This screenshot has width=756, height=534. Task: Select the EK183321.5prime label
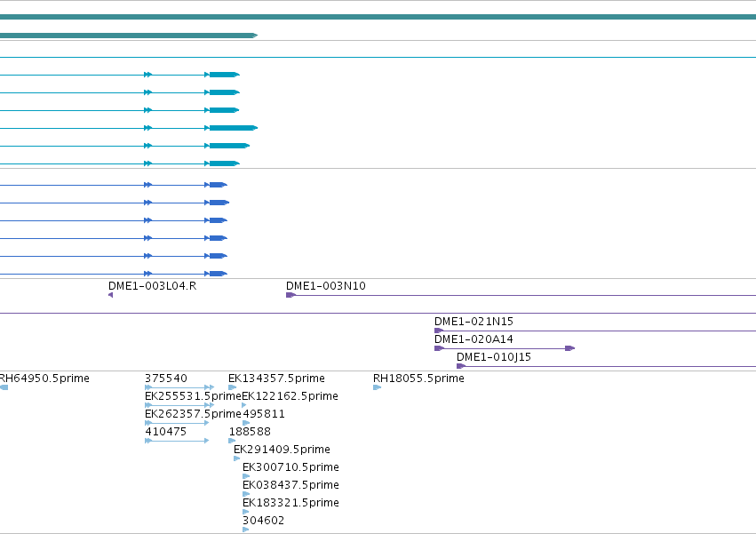pos(291,503)
